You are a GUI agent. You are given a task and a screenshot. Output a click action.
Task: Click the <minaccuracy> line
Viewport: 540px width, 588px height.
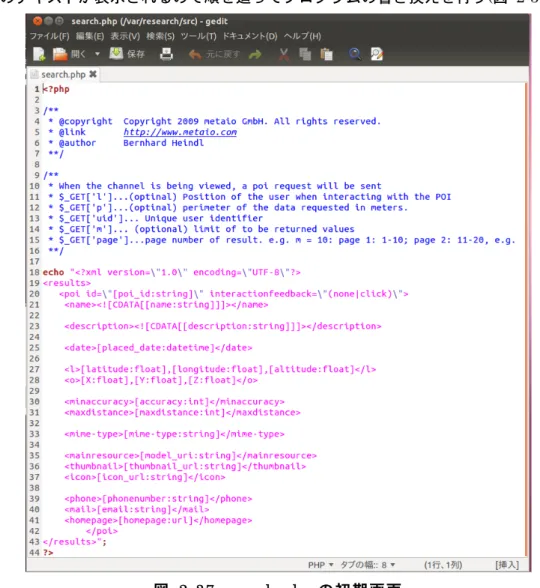[x=174, y=402]
